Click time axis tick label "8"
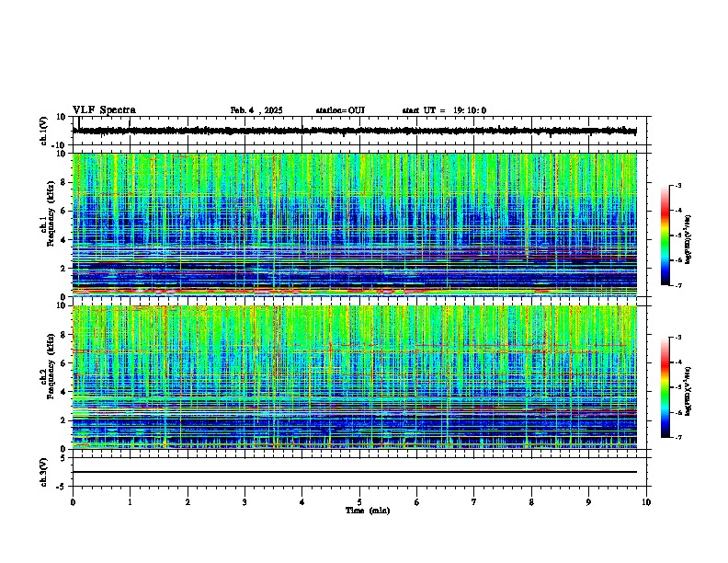Image resolution: width=728 pixels, height=563 pixels. point(531,502)
